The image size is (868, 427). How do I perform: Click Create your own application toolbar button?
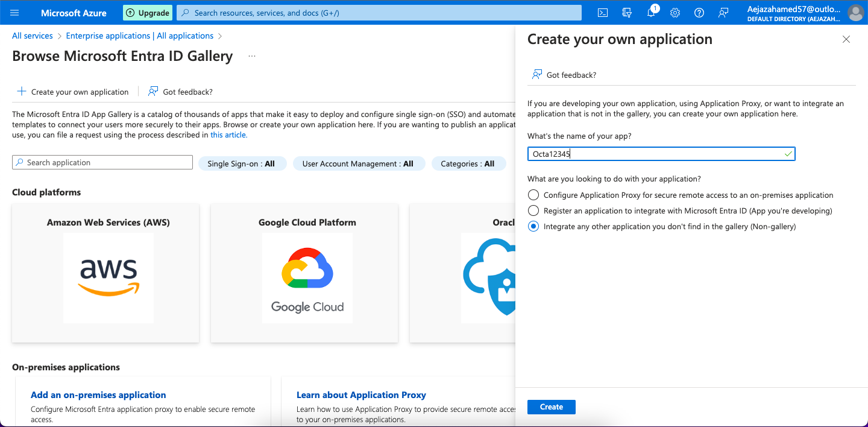[73, 92]
